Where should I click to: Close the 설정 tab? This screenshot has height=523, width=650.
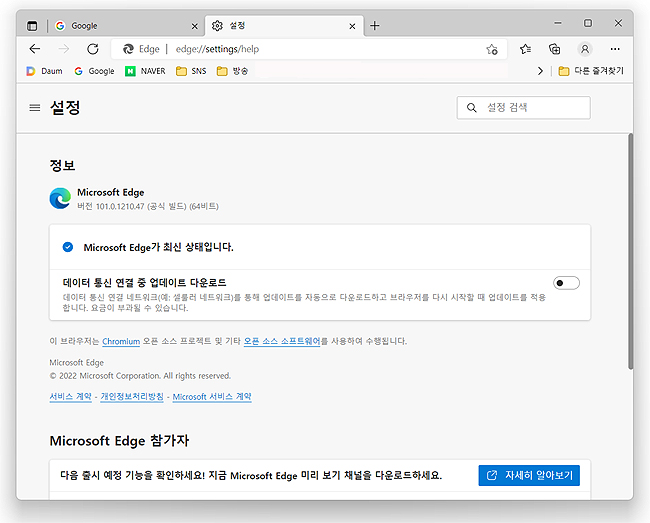pos(352,26)
